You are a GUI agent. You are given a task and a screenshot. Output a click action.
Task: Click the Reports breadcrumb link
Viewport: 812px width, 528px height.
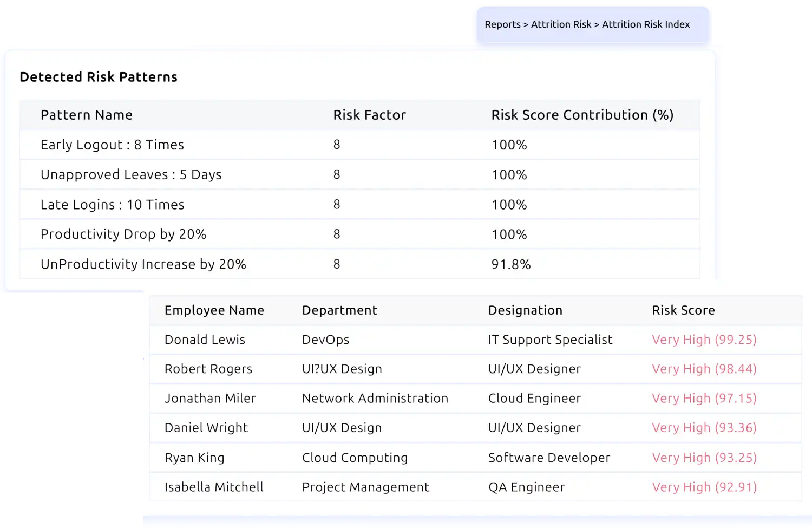(502, 24)
